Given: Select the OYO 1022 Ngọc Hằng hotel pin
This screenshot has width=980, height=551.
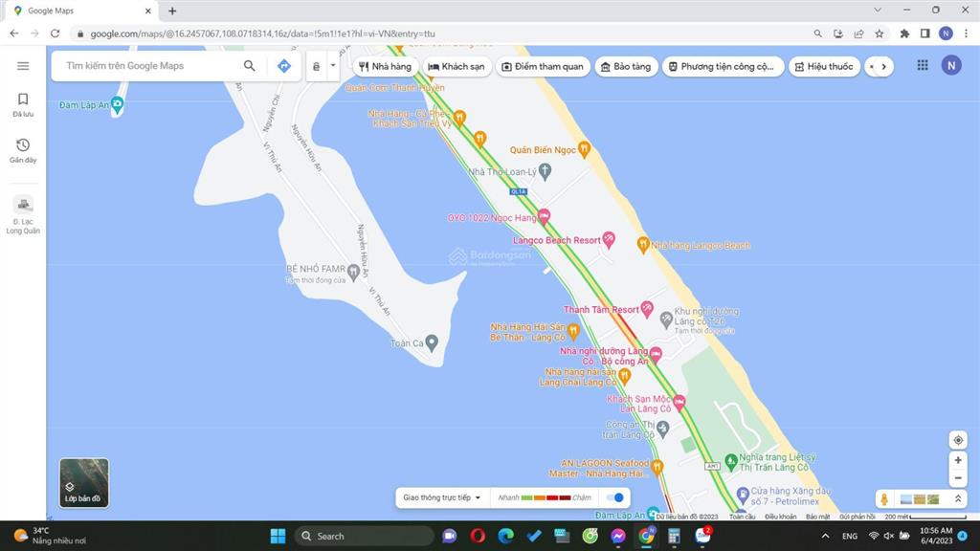Looking at the screenshot, I should point(544,217).
